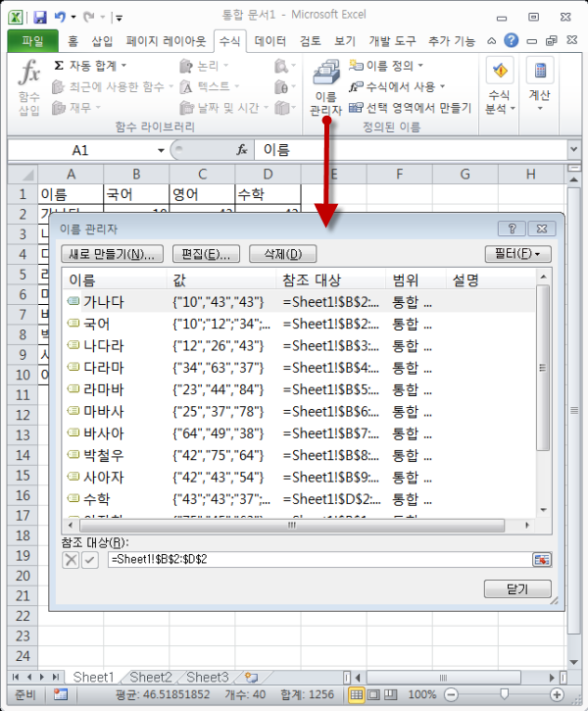Open Undo history dropdown arrow

point(73,18)
